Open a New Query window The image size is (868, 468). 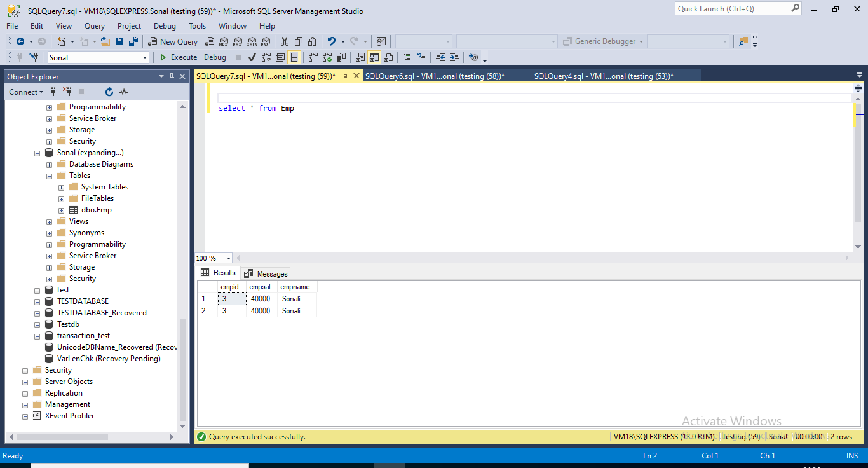click(172, 41)
